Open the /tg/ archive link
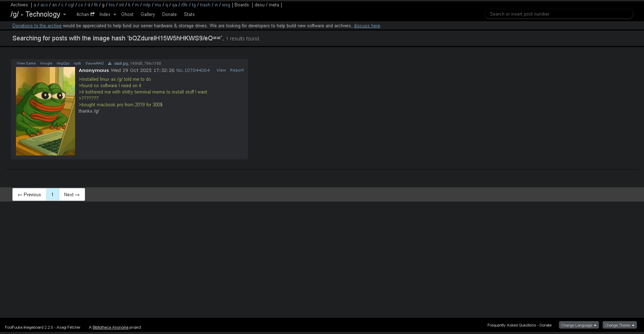This screenshot has height=334, width=644. [194, 5]
